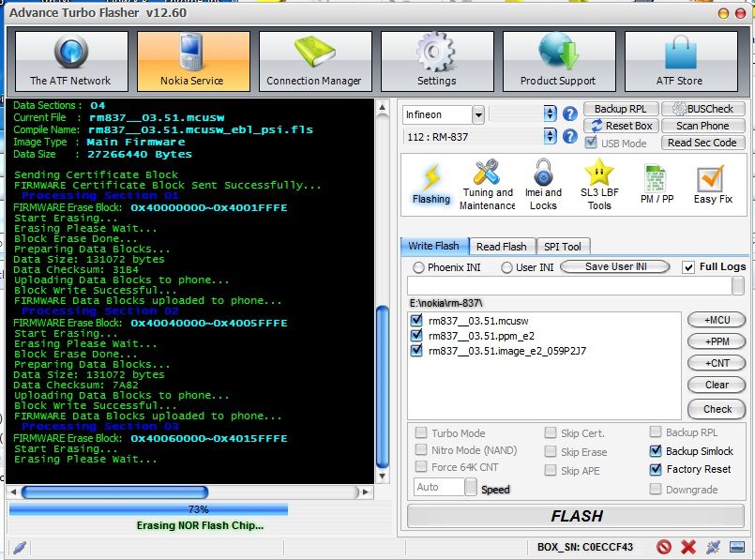This screenshot has width=755, height=560.
Task: Open the PM / PP tool
Action: 657,184
